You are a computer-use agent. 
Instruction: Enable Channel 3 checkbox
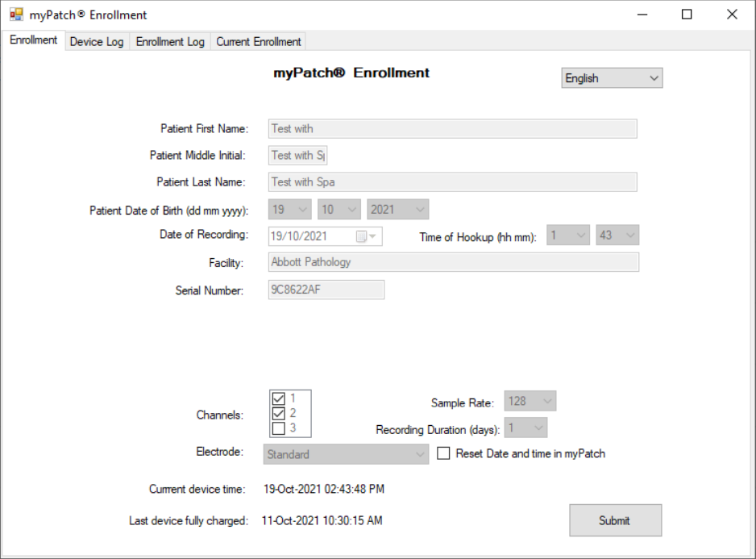point(279,428)
